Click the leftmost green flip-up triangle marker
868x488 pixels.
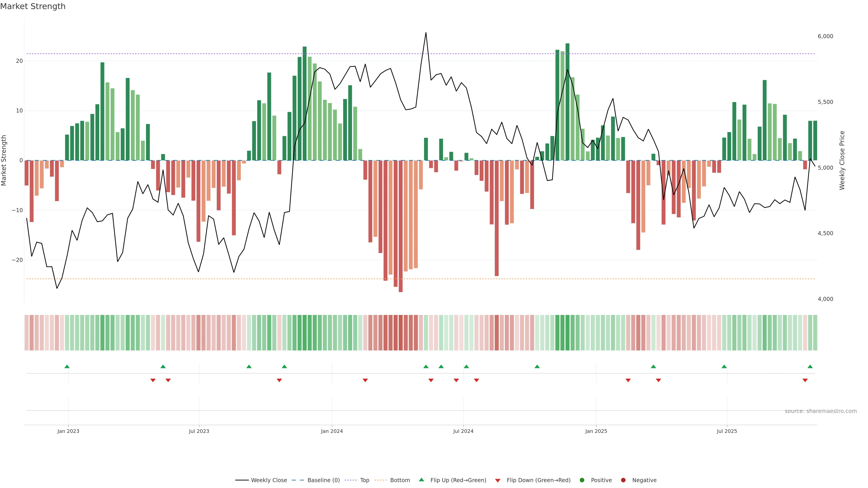[x=67, y=366]
